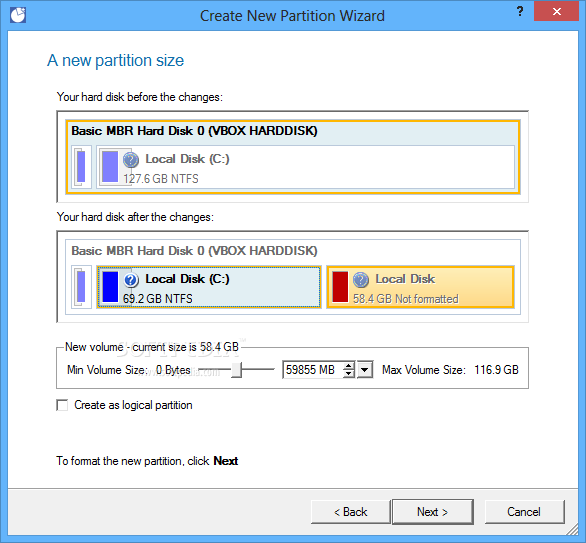
Task: Increase the volume size with the up spinner arrow
Action: (349, 366)
